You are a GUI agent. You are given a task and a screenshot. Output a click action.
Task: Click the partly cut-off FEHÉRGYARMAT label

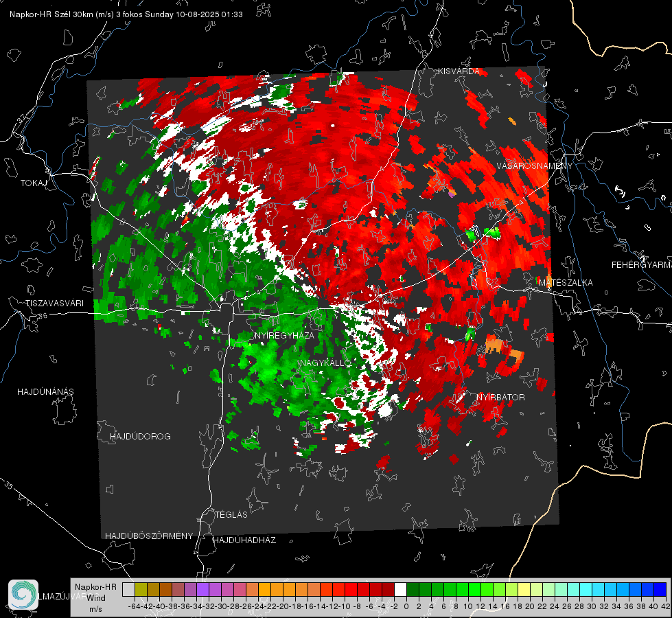642,265
